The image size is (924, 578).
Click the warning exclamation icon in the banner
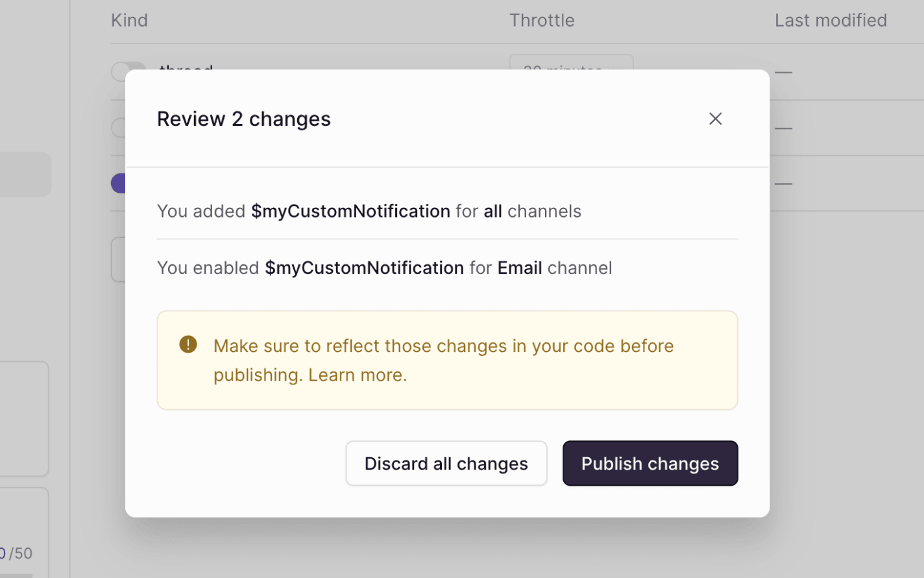(x=188, y=344)
